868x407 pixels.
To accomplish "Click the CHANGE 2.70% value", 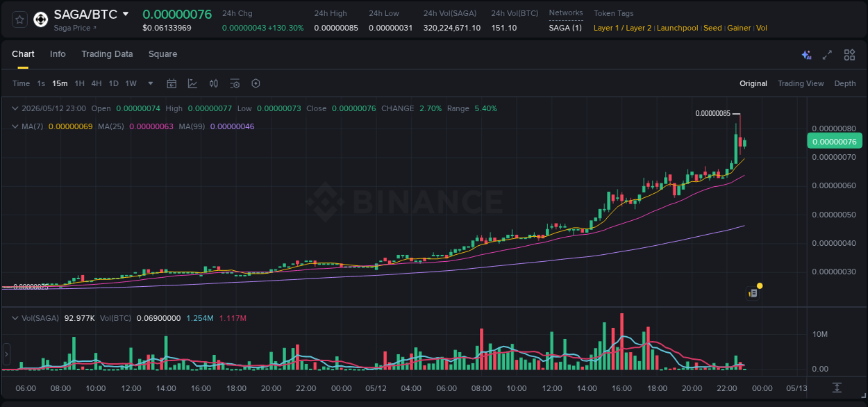I will coord(431,108).
